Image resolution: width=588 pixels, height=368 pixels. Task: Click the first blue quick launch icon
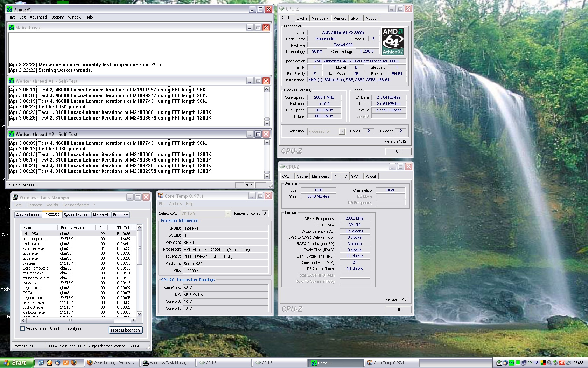[41, 363]
